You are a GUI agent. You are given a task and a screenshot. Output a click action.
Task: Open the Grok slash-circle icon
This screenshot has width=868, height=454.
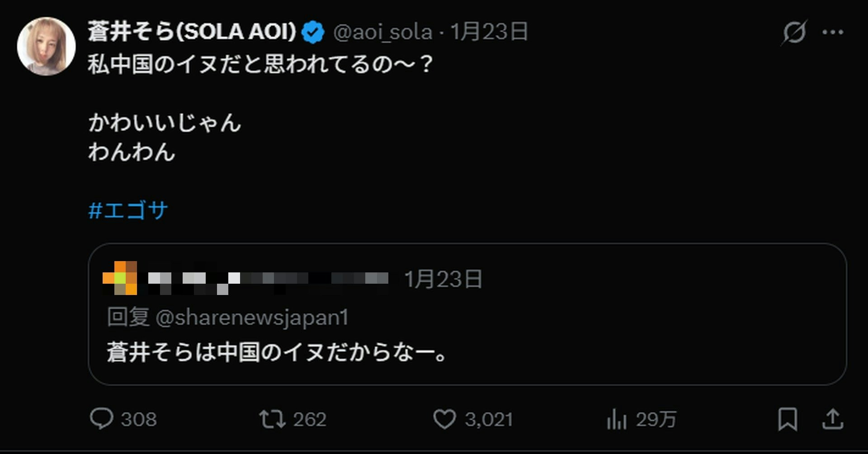click(x=794, y=32)
